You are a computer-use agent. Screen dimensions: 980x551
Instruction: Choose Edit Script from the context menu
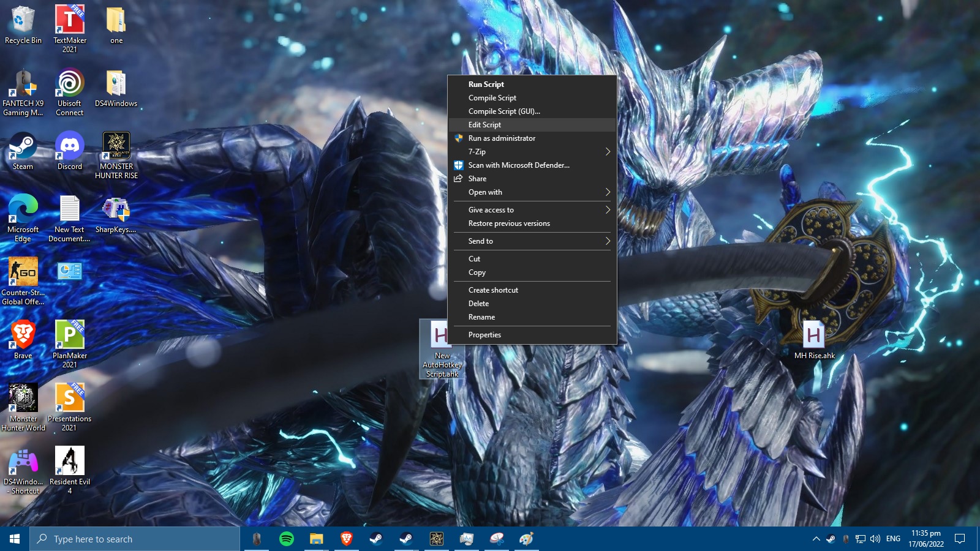(x=532, y=125)
